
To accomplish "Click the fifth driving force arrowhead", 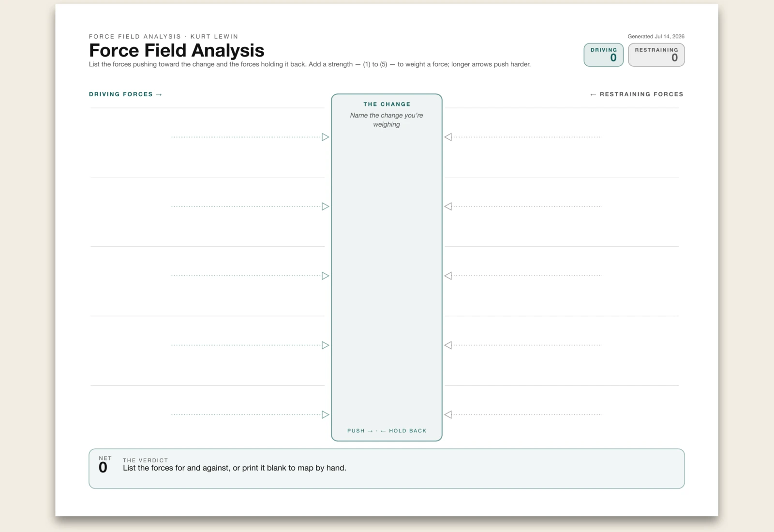I will pos(326,414).
